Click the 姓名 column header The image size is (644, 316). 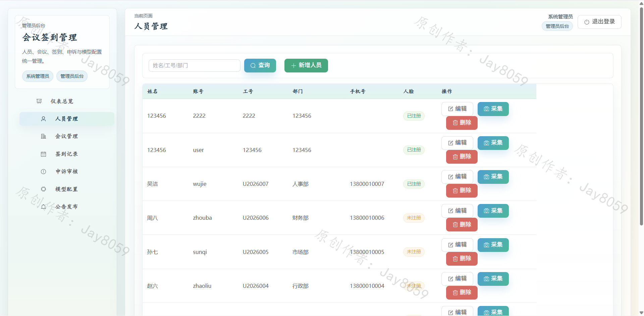pos(153,91)
